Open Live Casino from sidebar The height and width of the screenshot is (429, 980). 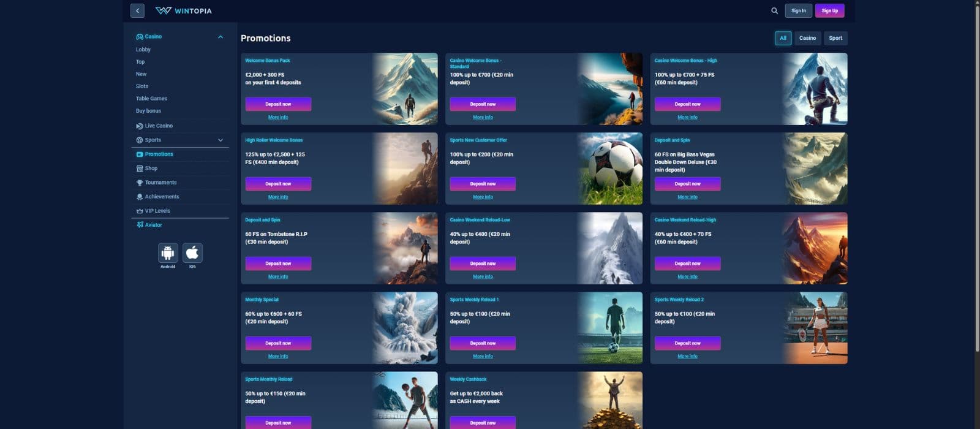pyautogui.click(x=159, y=126)
